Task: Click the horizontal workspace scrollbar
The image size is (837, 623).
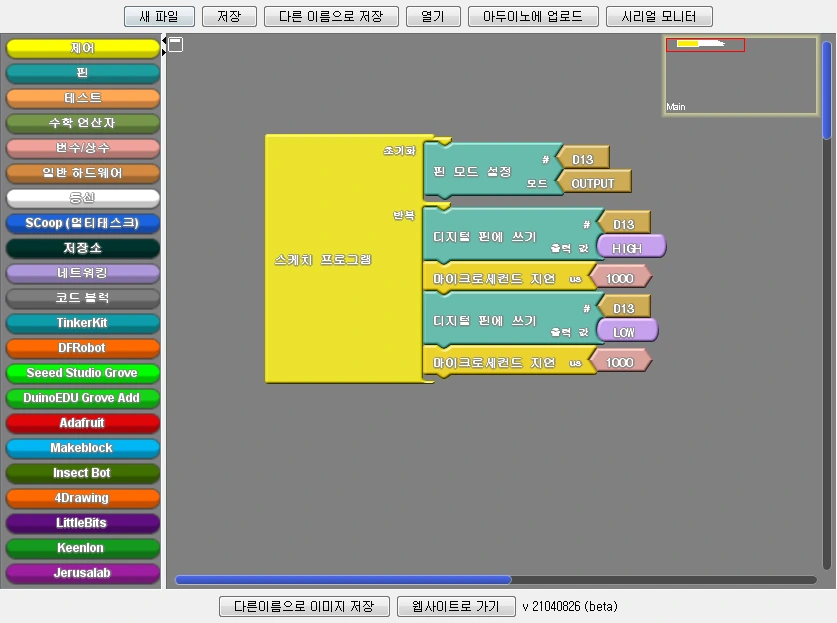Action: click(342, 580)
